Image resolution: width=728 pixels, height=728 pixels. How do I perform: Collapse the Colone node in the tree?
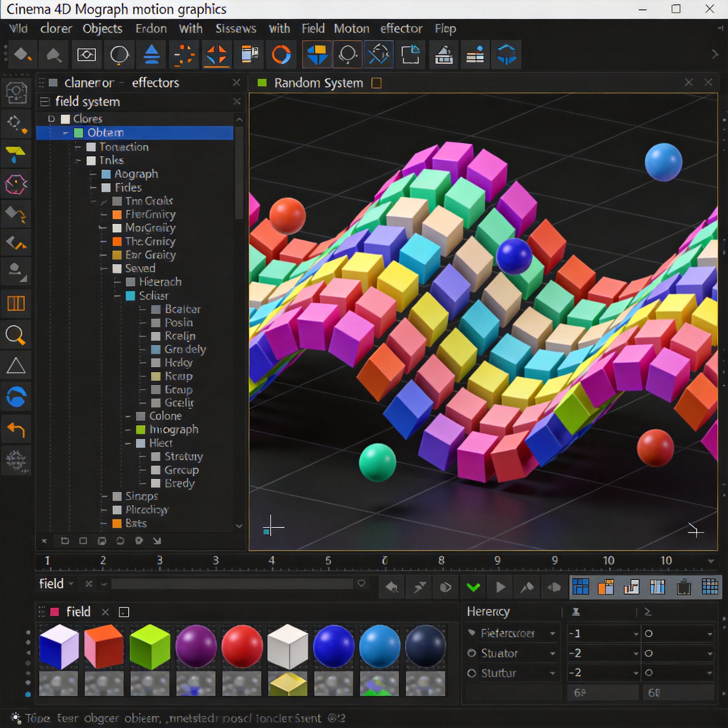pyautogui.click(x=128, y=416)
